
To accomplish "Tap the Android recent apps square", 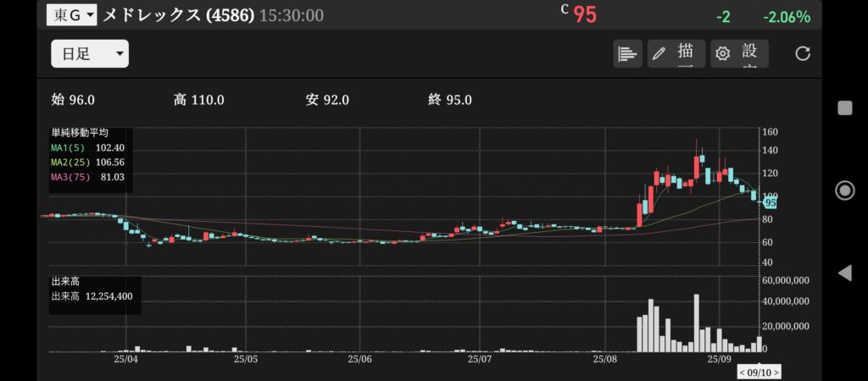I will (x=844, y=108).
